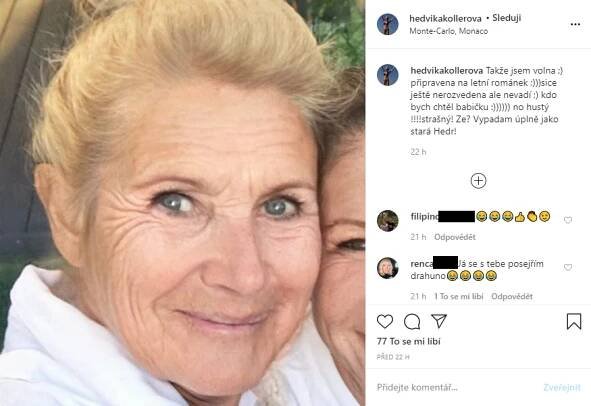
Task: View the '1 To se mi líbí' comment likes
Action: [x=458, y=297]
